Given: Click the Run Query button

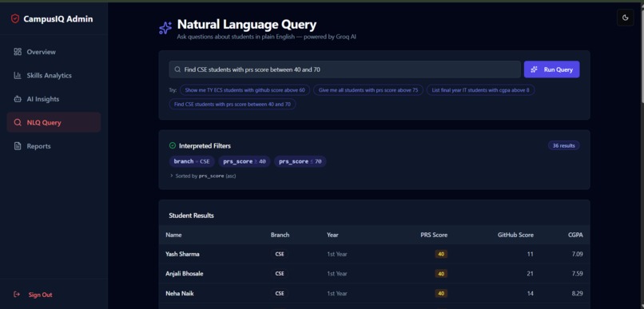Looking at the screenshot, I should click(x=551, y=69).
